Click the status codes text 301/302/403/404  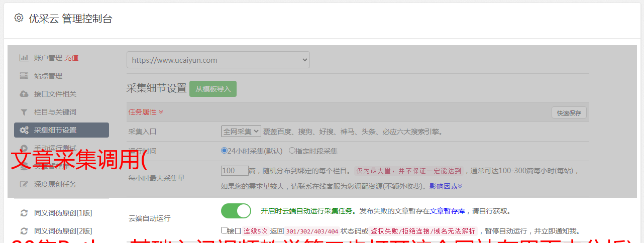click(312, 231)
